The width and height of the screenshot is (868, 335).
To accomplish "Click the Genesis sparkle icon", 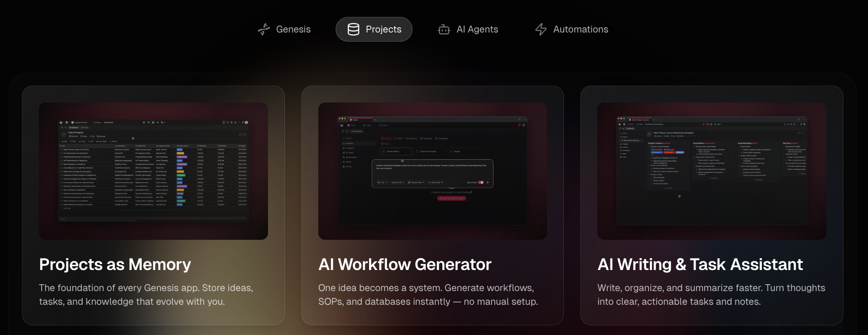I will coord(264,29).
